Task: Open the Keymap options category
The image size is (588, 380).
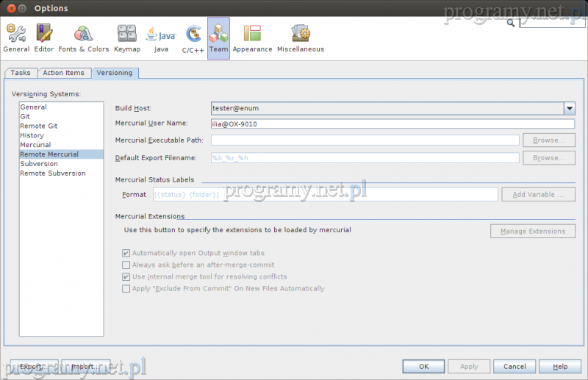Action: pyautogui.click(x=127, y=38)
